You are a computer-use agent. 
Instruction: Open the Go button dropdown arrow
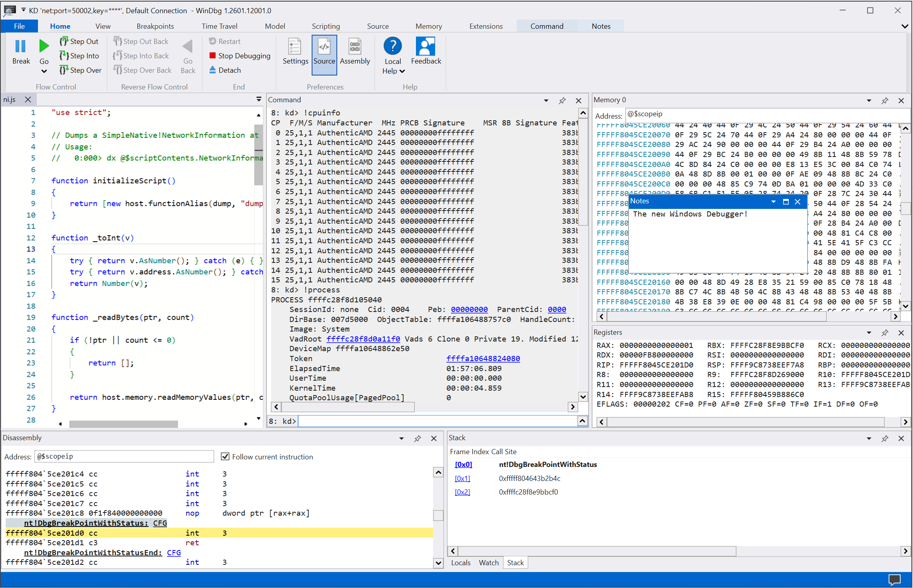tap(44, 70)
